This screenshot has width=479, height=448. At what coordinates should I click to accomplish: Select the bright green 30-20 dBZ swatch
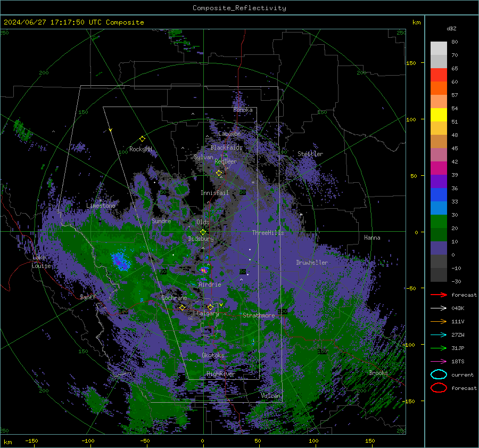[439, 222]
